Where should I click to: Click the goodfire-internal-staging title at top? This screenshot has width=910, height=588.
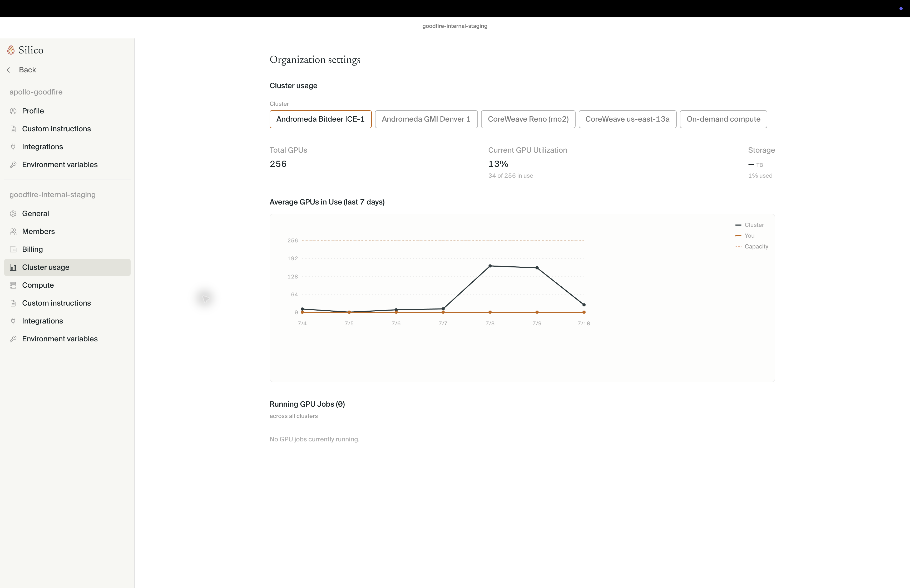click(x=455, y=26)
